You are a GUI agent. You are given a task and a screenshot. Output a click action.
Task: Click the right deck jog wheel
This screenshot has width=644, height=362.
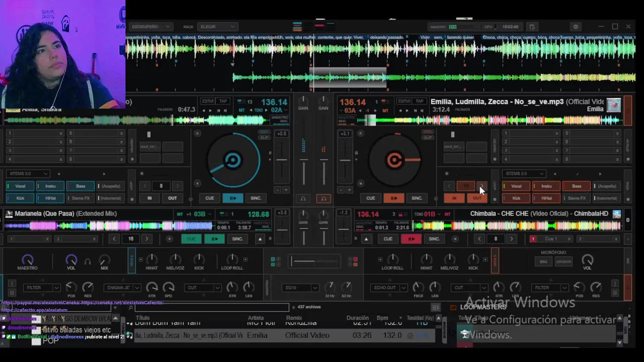click(x=394, y=160)
